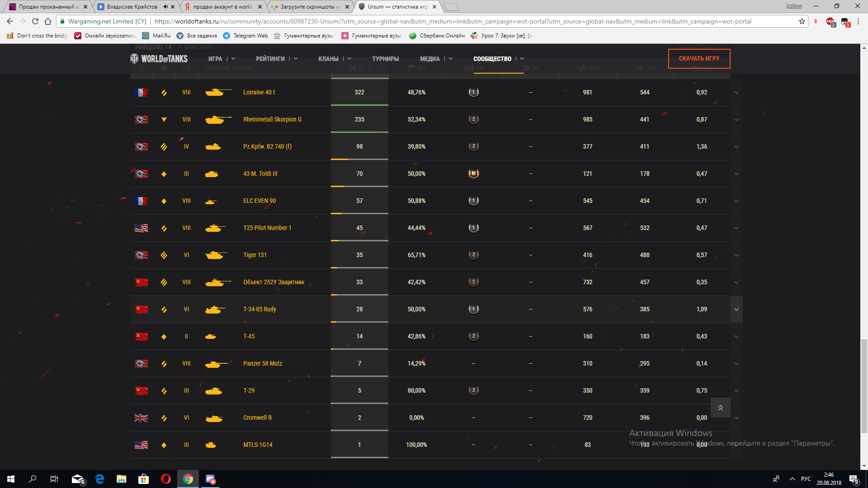Open the Windows notification center
Viewport: 868px width, 488px height.
[x=854, y=479]
